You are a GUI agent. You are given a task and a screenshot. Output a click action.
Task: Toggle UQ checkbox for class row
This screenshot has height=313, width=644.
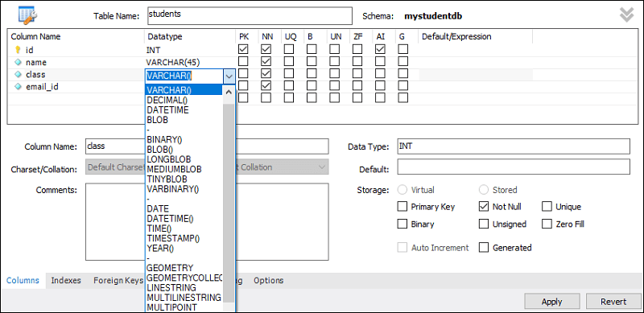[289, 74]
